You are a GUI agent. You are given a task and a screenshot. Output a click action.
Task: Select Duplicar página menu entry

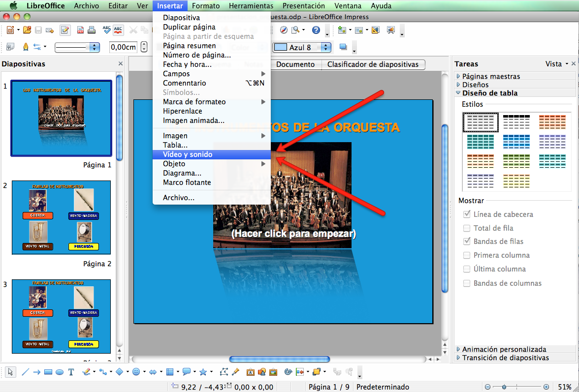click(212, 27)
